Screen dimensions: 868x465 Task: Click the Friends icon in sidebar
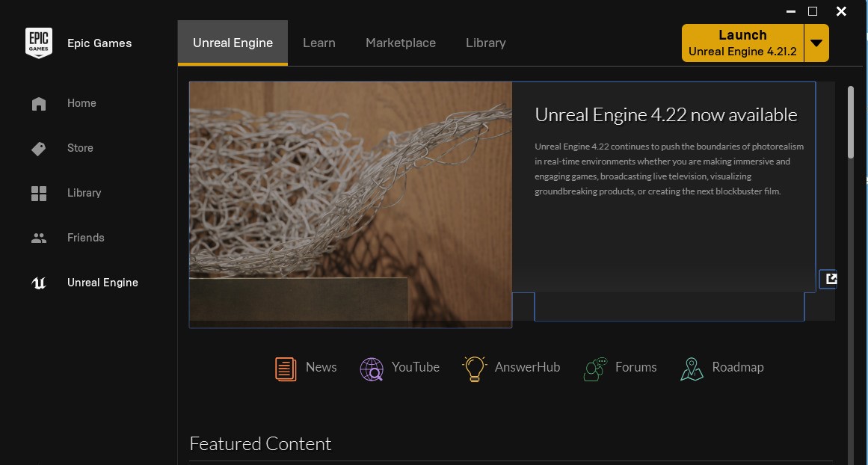click(38, 238)
